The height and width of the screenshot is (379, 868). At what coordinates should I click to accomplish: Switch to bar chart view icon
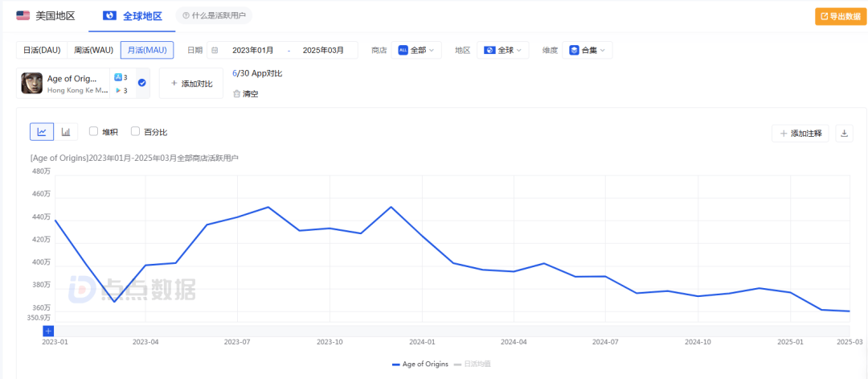66,132
